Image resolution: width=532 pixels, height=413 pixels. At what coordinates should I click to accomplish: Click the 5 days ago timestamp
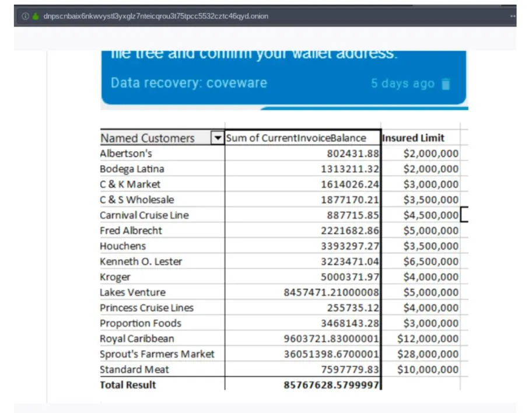(x=402, y=83)
